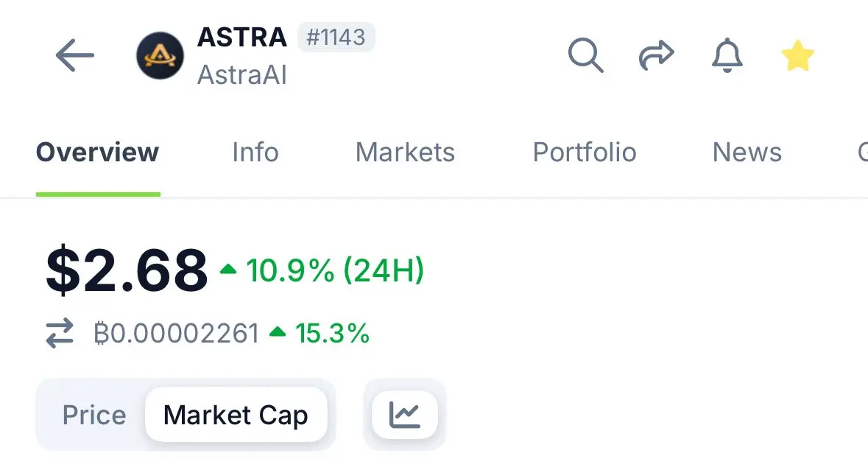The image size is (868, 470).
Task: Open the News tab
Action: pyautogui.click(x=747, y=152)
